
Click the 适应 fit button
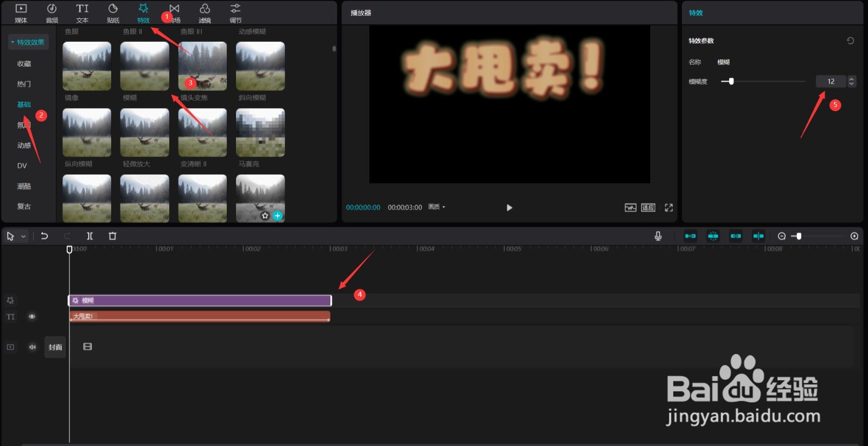click(648, 207)
